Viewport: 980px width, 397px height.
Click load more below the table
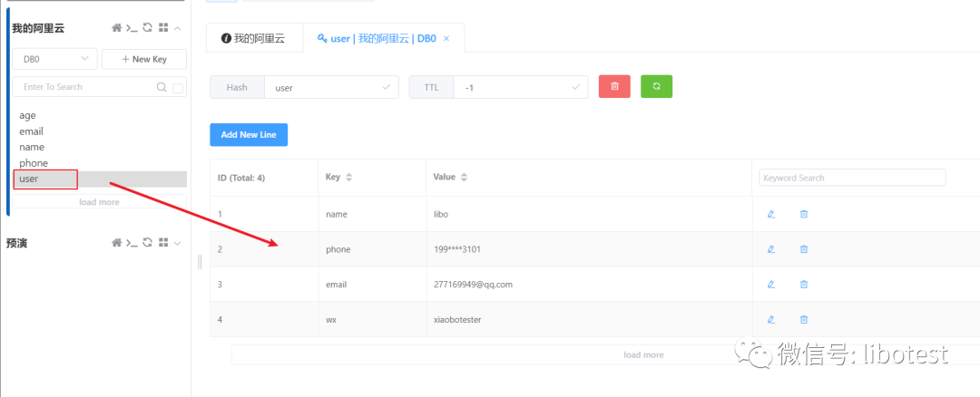(643, 354)
